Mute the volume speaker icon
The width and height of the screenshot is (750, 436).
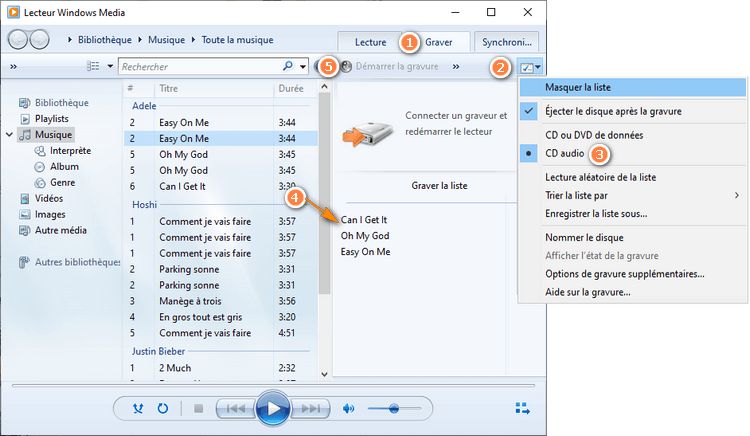(x=349, y=408)
